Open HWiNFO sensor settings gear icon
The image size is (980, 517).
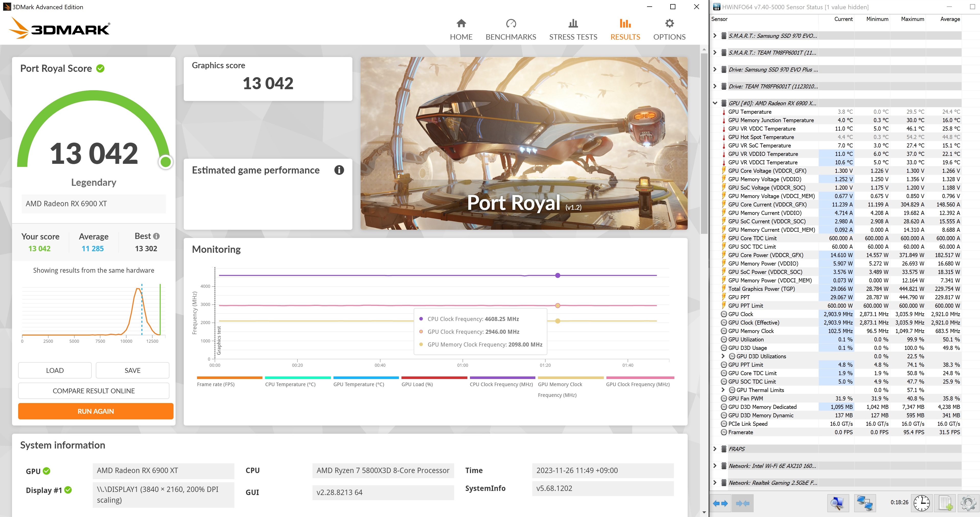pos(968,503)
